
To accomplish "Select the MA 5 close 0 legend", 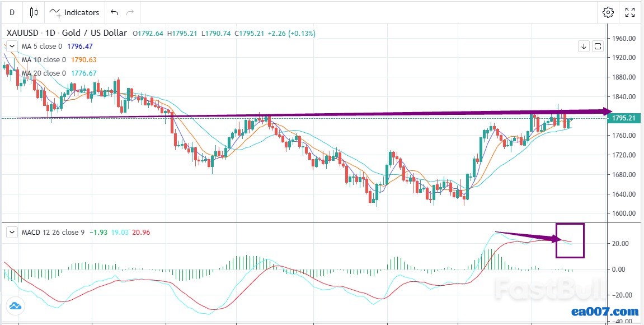I will [42, 47].
